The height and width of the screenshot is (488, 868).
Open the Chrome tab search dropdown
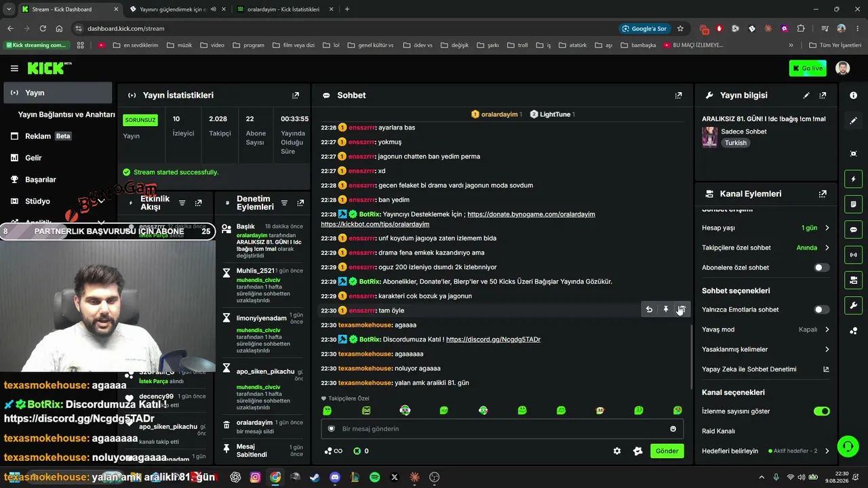9,9
